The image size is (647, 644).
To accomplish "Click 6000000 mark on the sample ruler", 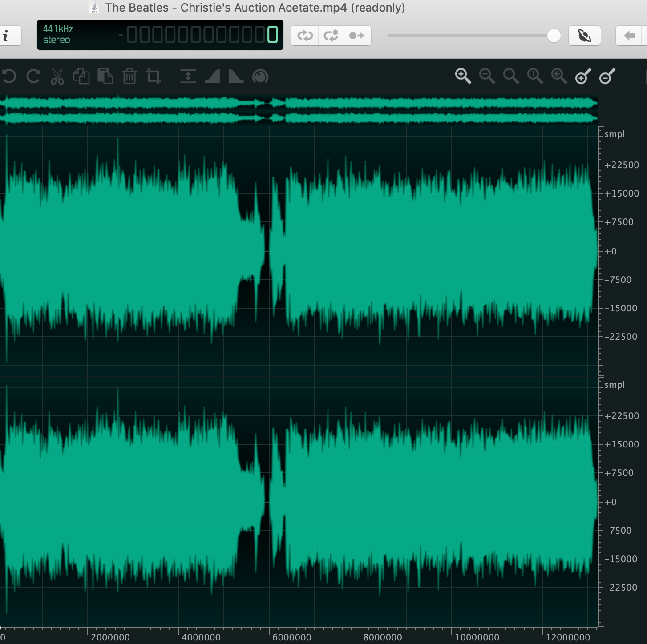I will pos(291,637).
